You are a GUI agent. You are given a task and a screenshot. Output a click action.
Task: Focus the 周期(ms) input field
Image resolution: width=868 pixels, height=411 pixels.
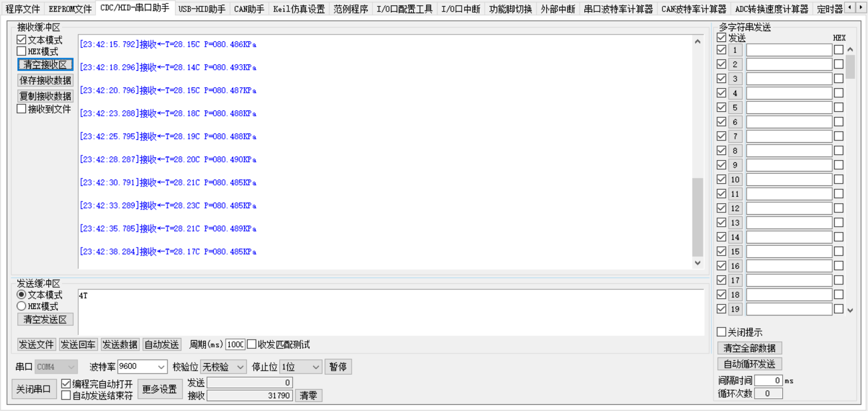click(235, 344)
